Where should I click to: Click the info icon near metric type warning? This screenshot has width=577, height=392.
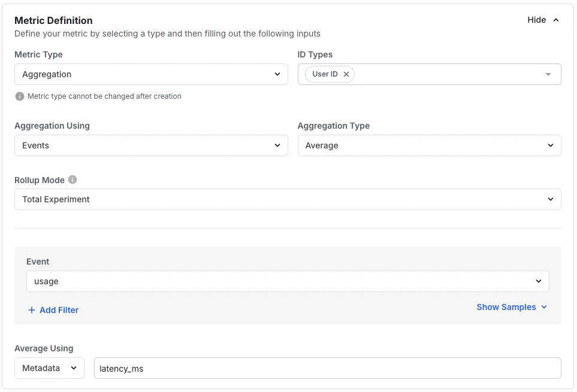(x=19, y=95)
